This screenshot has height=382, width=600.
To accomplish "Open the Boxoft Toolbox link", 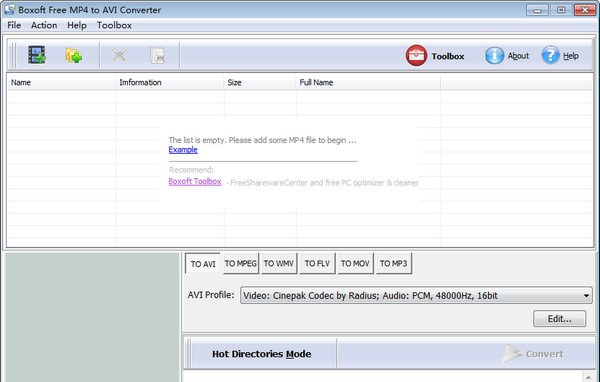I will [x=195, y=181].
